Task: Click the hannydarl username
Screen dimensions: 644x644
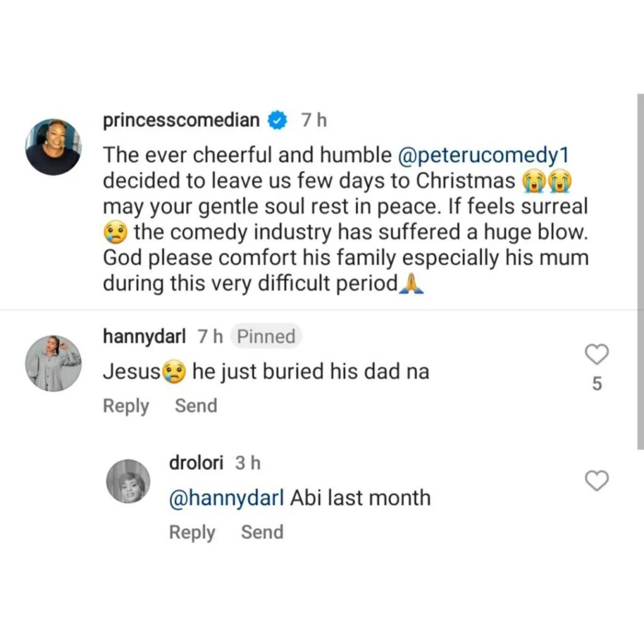Action: (144, 336)
